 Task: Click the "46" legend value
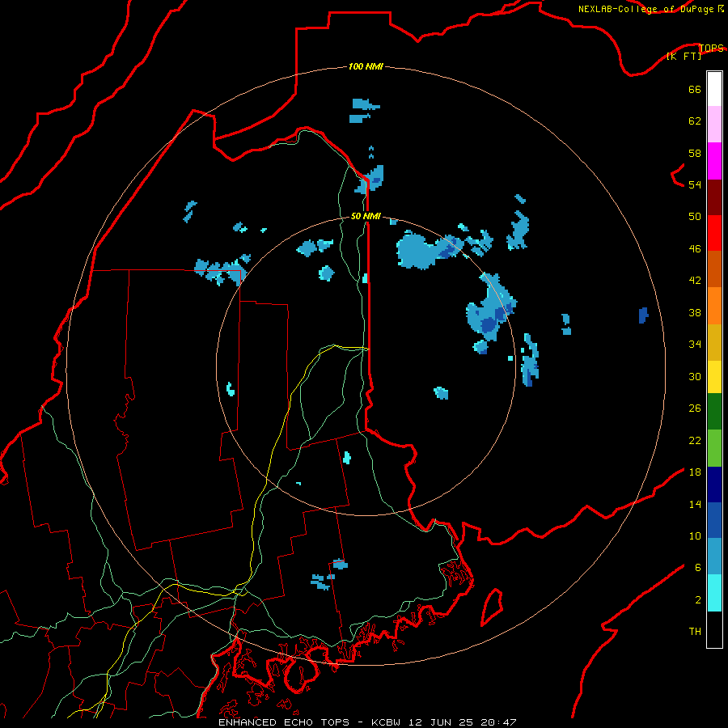point(695,249)
